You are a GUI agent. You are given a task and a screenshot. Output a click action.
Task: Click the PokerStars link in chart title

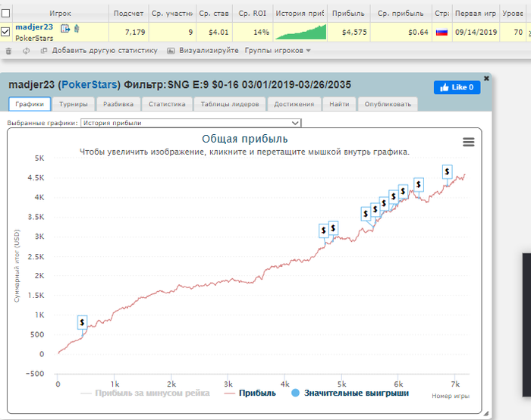pos(89,84)
